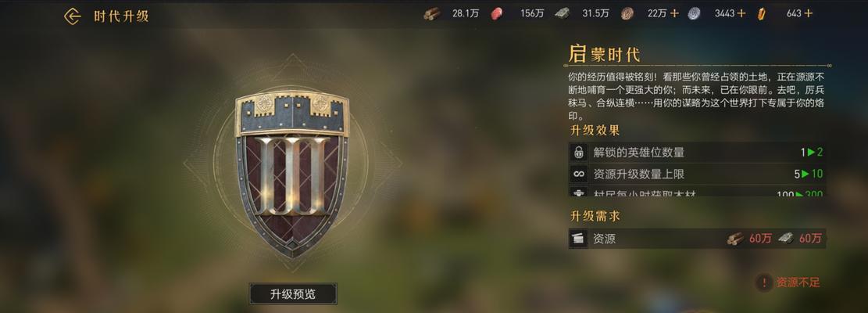868x313 pixels.
Task: Click the lock icon in upgrade effects
Action: point(579,153)
